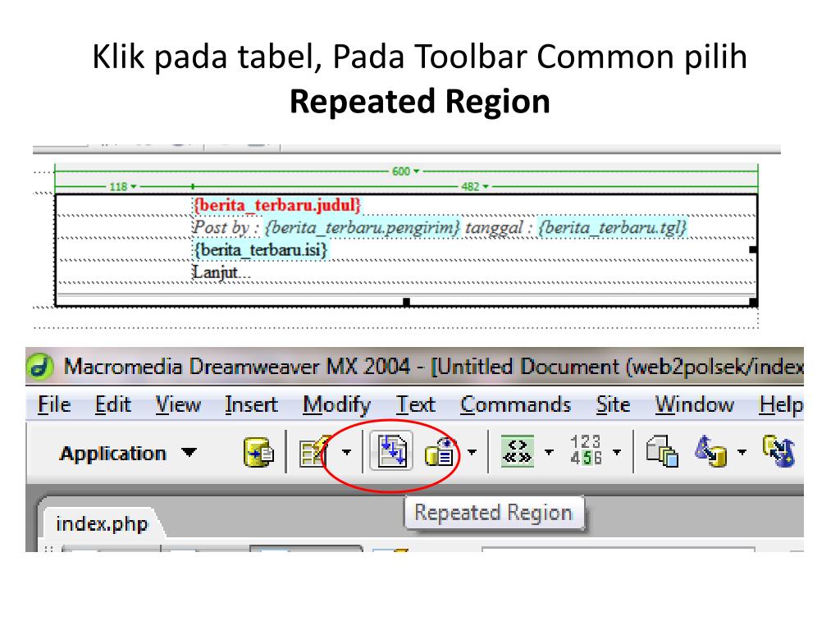Click the {berita_terbaru.isi} placeholder

[260, 249]
